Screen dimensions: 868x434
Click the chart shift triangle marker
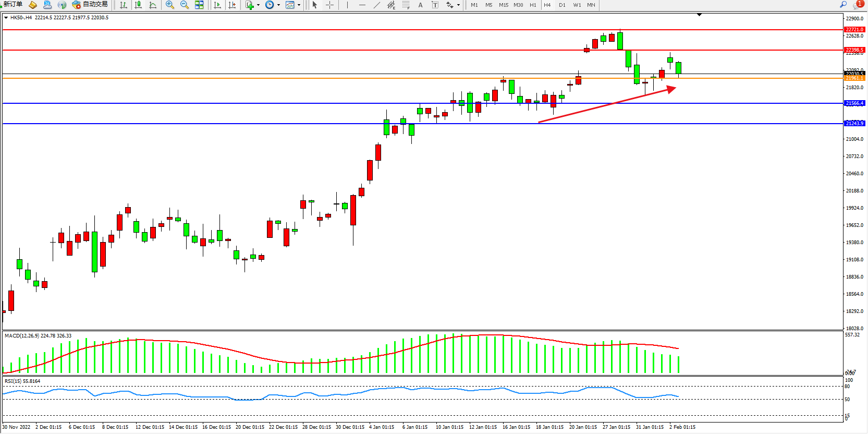pos(700,15)
